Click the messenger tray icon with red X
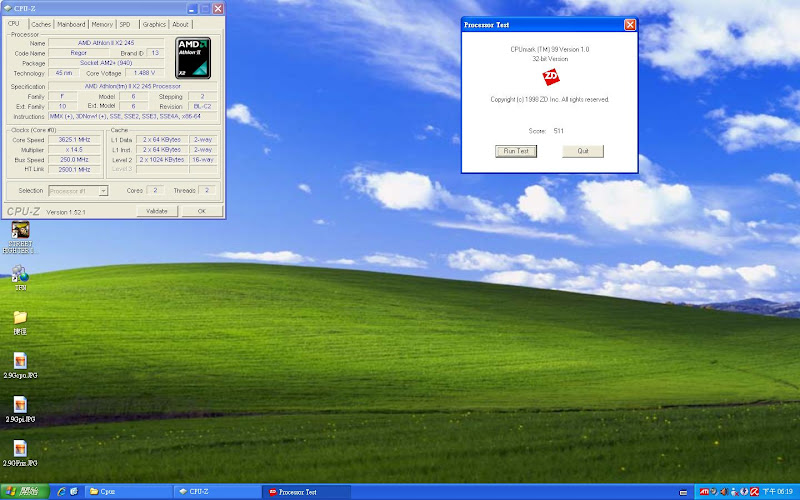Viewport: 800px width, 500px height. 734,492
